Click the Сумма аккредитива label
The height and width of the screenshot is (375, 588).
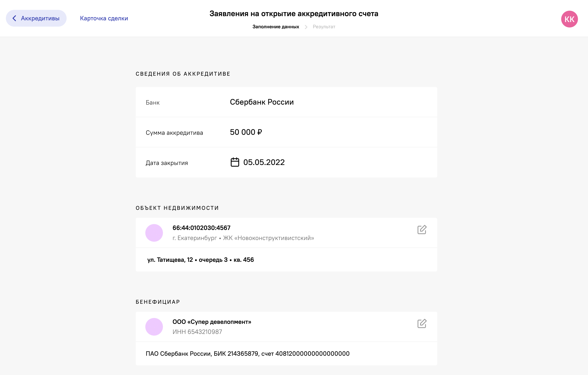(174, 133)
